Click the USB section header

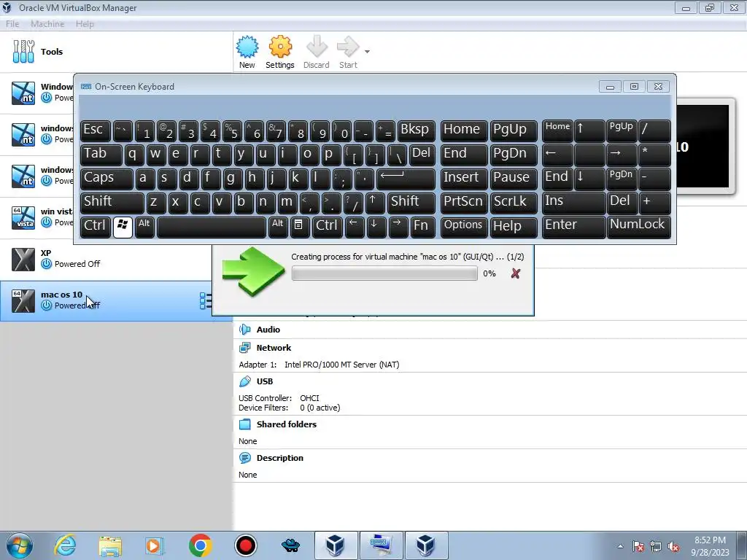click(264, 381)
